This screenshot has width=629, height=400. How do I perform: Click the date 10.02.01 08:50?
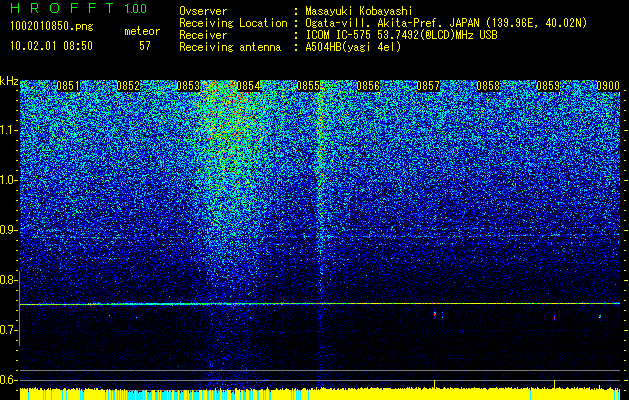tap(51, 46)
